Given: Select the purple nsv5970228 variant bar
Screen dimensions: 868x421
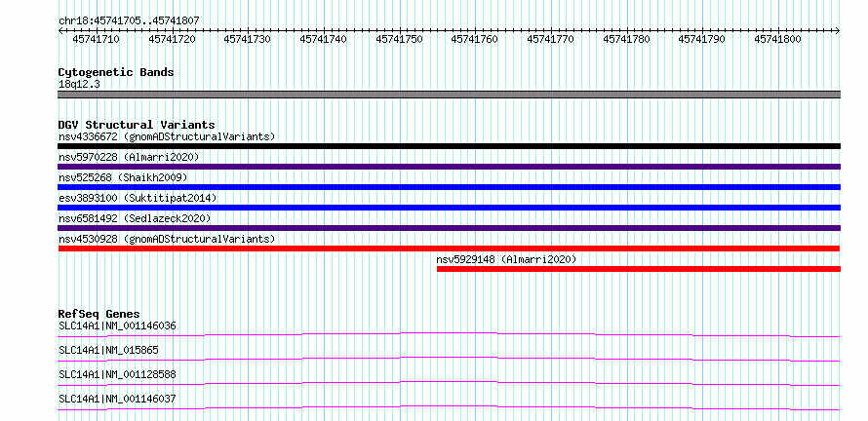Looking at the screenshot, I should [x=449, y=167].
